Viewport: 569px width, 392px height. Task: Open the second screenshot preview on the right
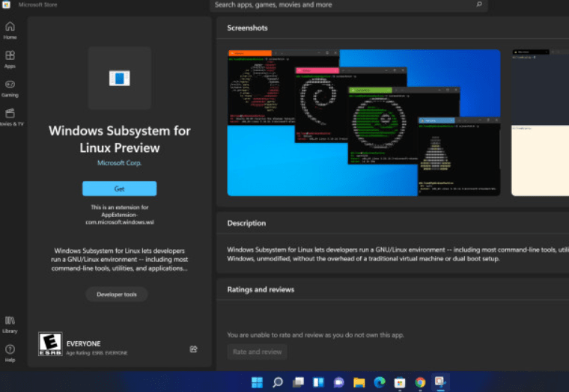540,123
